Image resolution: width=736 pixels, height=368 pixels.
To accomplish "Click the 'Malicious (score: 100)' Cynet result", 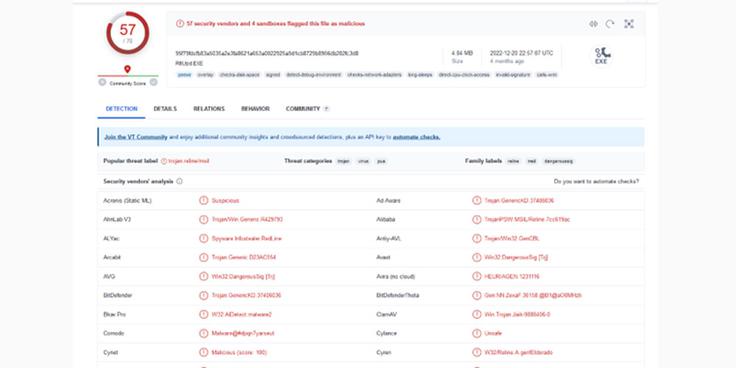I will coord(239,352).
